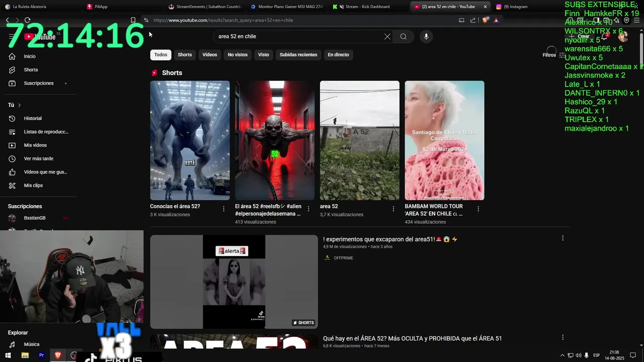
Task: Open Premiere Pro from taskbar
Action: (41, 355)
